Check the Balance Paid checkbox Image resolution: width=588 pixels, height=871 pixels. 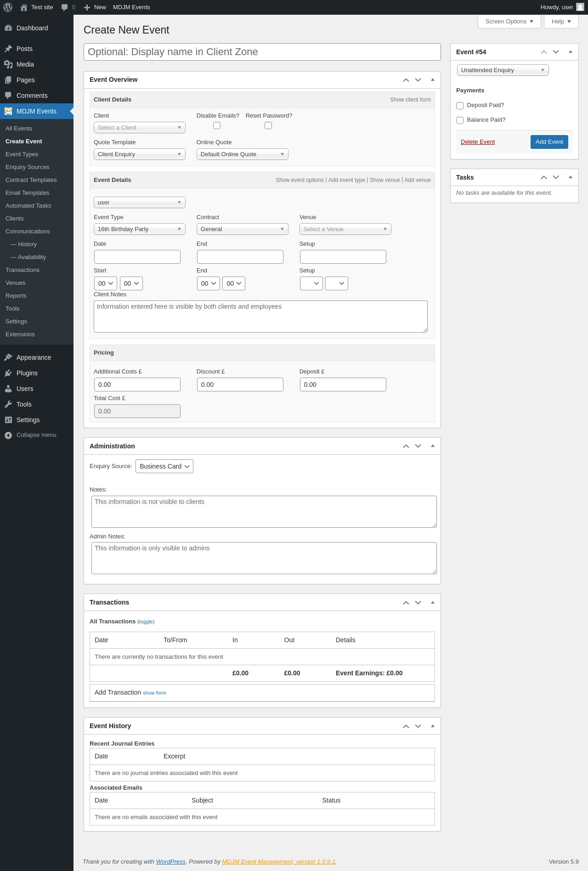(460, 120)
